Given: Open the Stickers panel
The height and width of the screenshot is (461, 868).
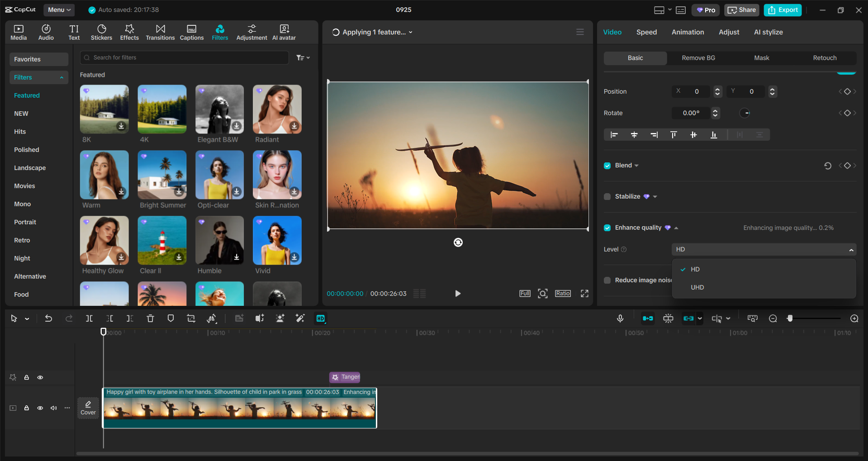Looking at the screenshot, I should [x=101, y=32].
